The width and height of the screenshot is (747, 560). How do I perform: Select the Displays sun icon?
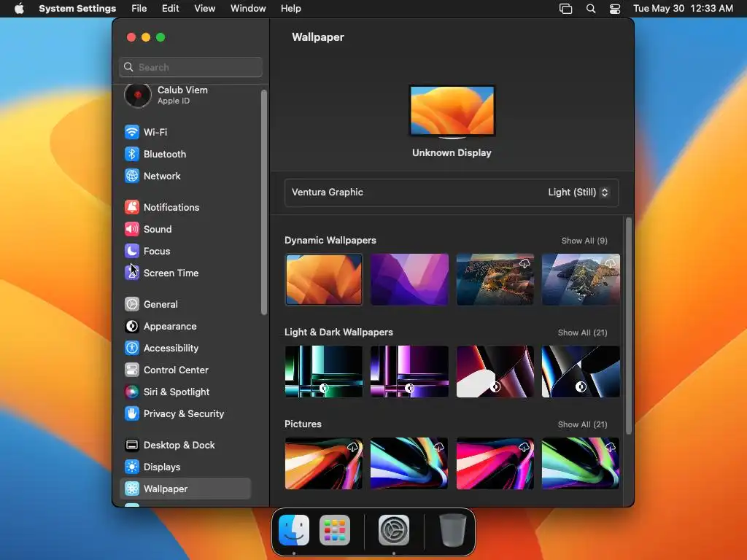(132, 467)
